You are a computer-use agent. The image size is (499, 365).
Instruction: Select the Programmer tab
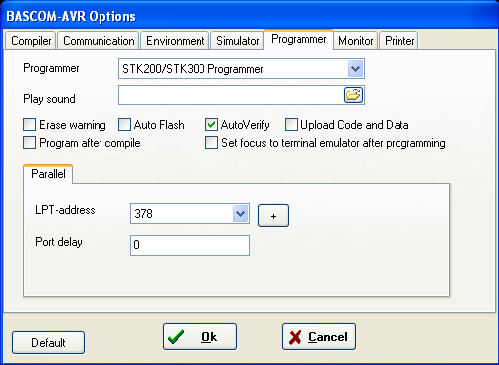click(x=299, y=39)
